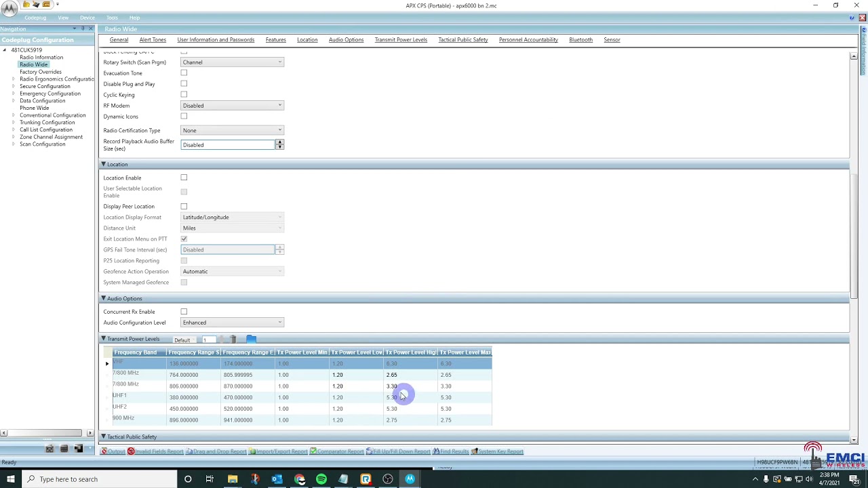Expand Trunking Configuration tree node
The width and height of the screenshot is (868, 488).
tap(14, 123)
